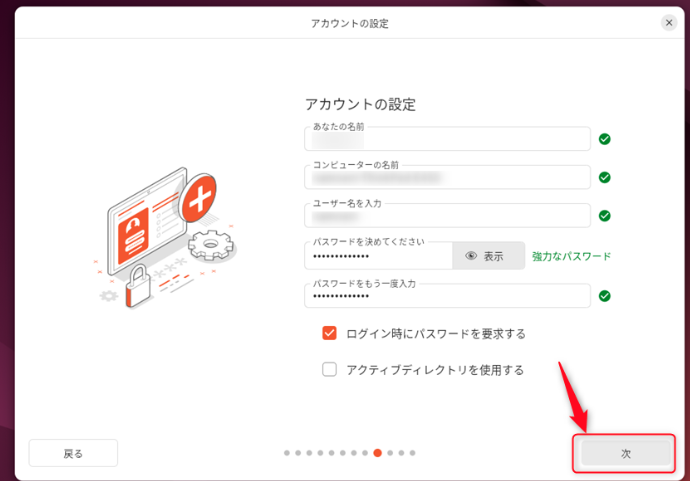Click the ログイン時にパスワードを要求する label text

436,334
